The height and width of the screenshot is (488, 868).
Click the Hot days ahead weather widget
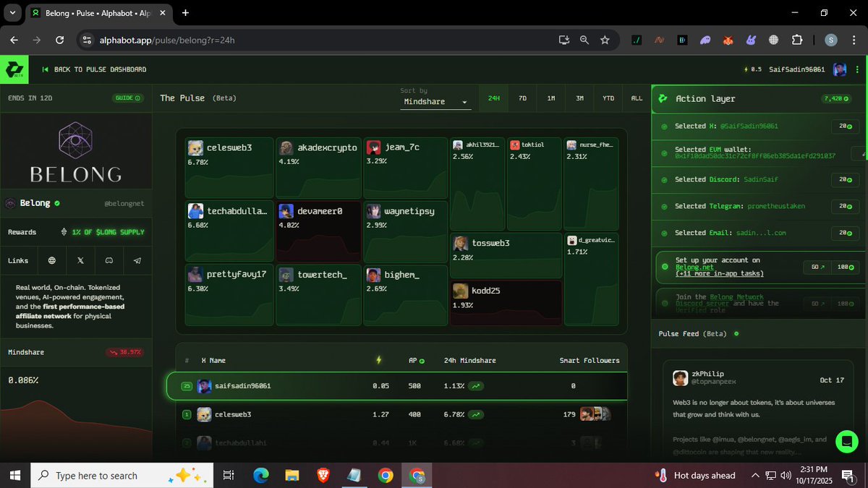pyautogui.click(x=694, y=475)
